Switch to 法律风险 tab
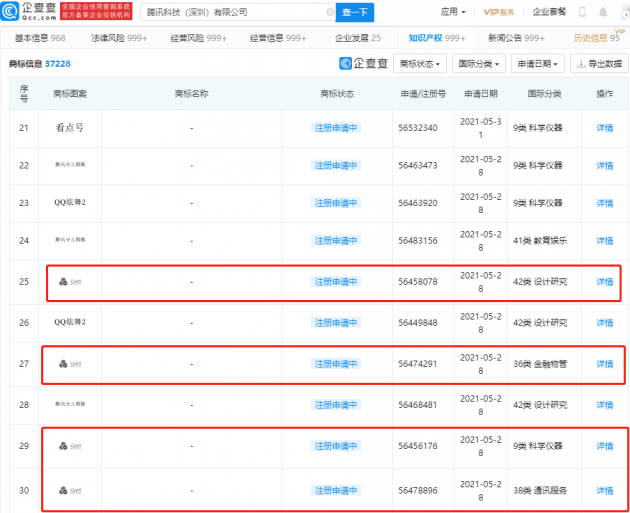This screenshot has height=513, width=630. coord(119,38)
